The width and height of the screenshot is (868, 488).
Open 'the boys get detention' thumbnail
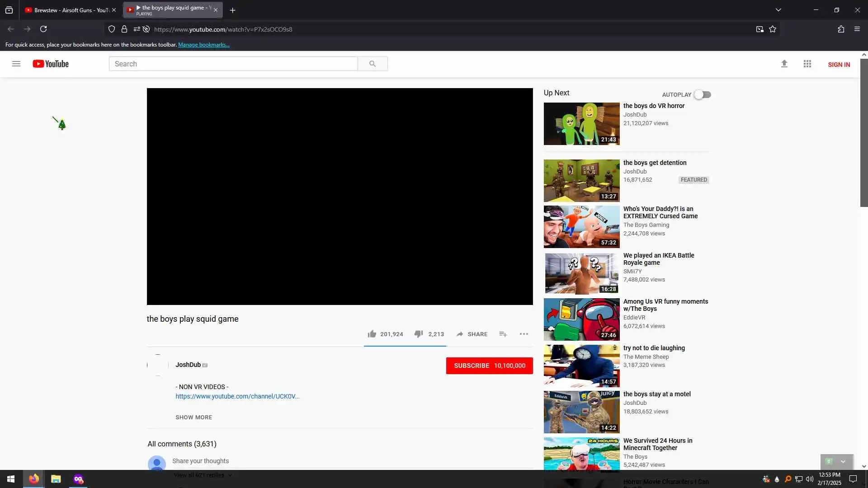click(581, 180)
